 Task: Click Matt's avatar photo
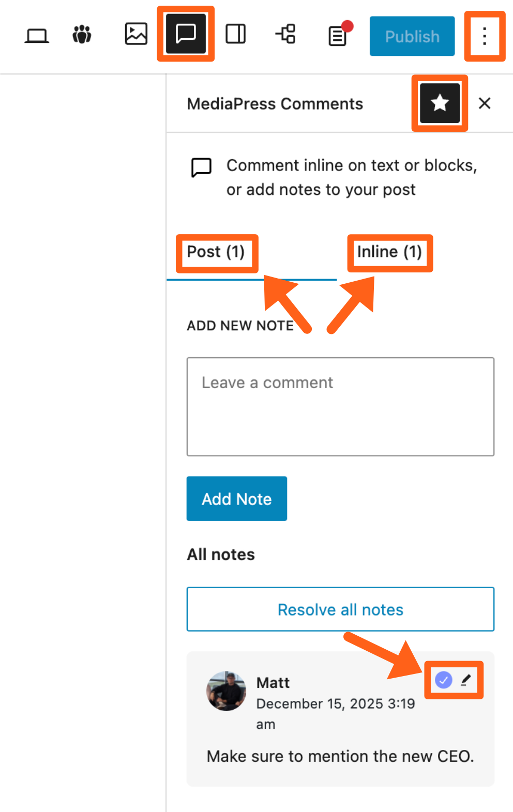coord(227,691)
